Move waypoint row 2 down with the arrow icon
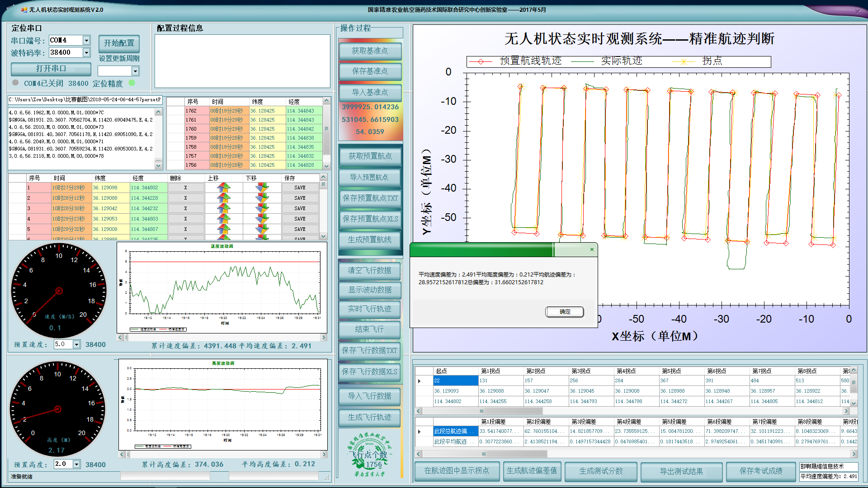 coord(262,198)
